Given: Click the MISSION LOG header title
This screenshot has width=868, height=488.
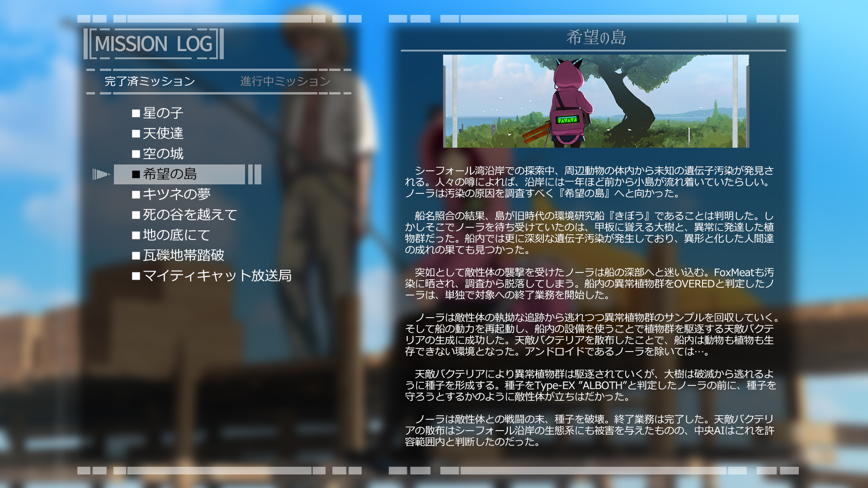Looking at the screenshot, I should [x=153, y=44].
